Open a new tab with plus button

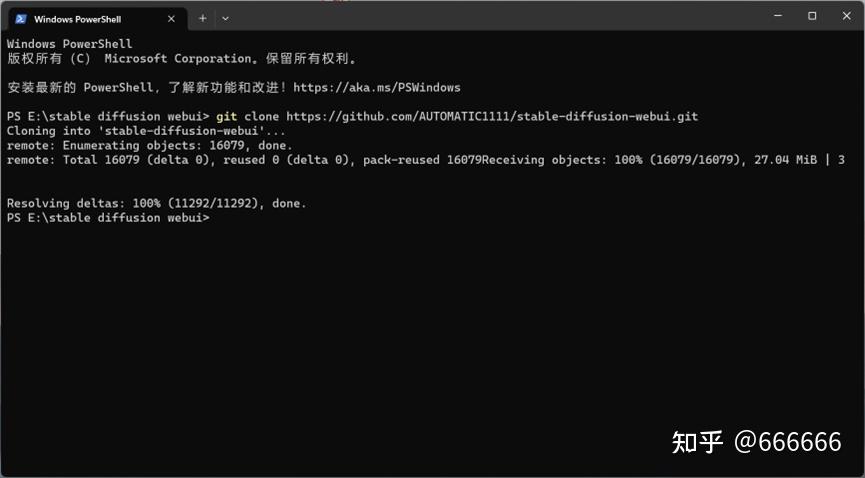202,18
